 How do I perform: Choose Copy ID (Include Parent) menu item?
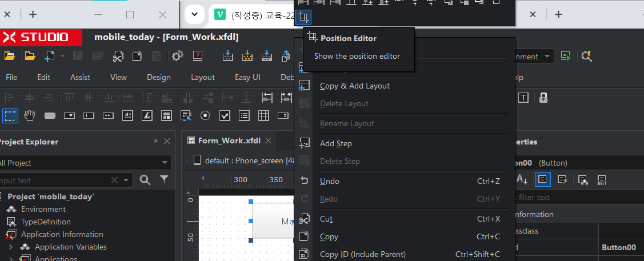405,255
